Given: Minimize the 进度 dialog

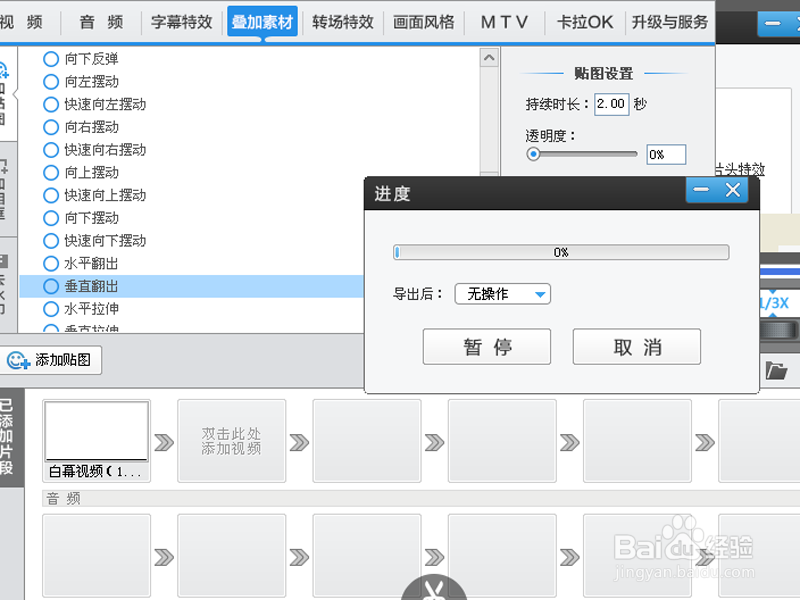Looking at the screenshot, I should [701, 190].
